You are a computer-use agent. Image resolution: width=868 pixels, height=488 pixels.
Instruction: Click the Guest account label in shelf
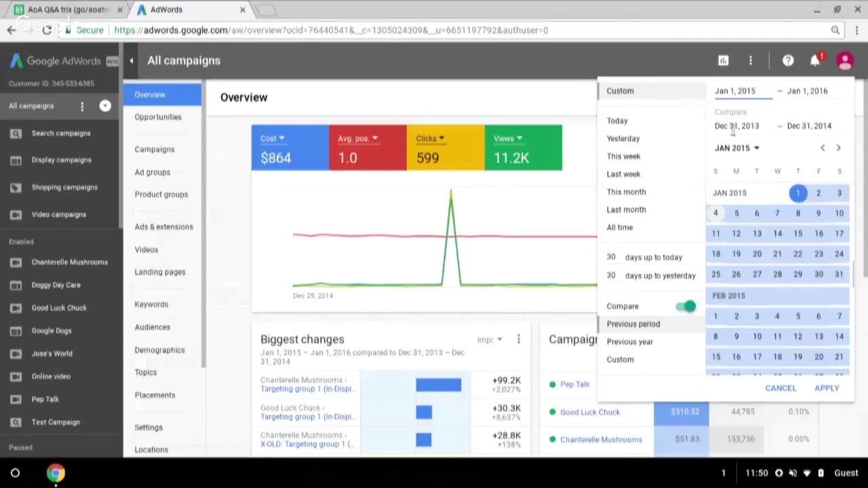[846, 473]
